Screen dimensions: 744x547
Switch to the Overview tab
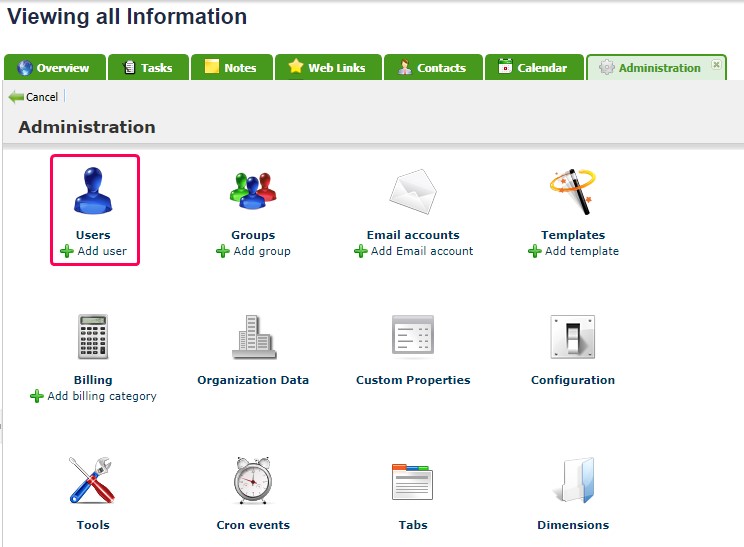pos(55,67)
